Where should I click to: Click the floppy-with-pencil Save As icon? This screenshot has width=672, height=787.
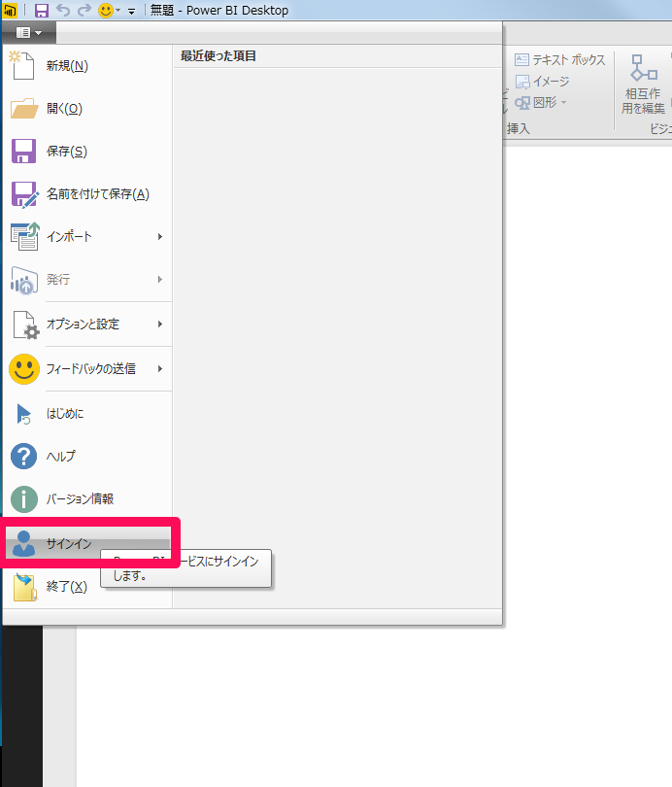point(24,194)
